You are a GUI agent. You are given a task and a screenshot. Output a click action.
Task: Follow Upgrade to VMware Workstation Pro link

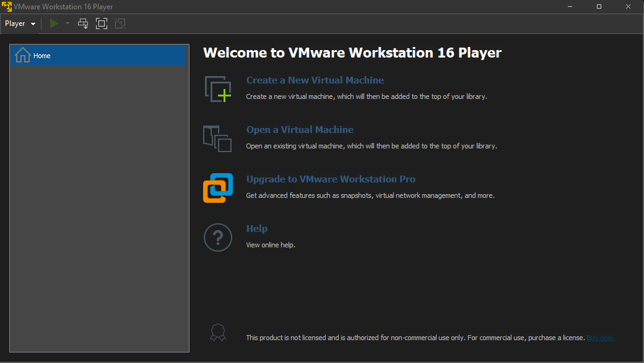coord(331,179)
